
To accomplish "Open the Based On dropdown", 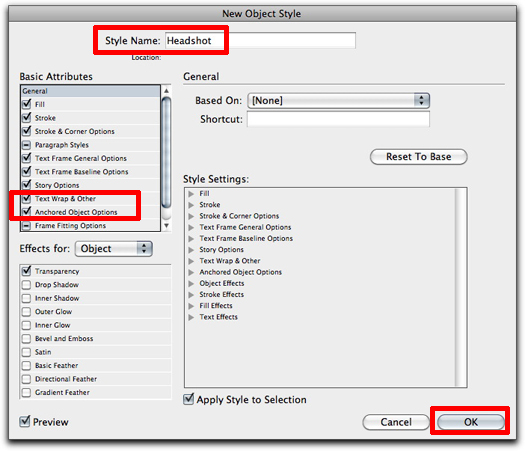I will pyautogui.click(x=339, y=100).
